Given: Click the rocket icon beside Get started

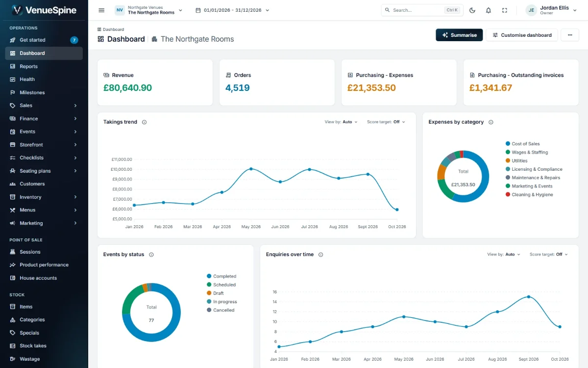Looking at the screenshot, I should point(13,40).
